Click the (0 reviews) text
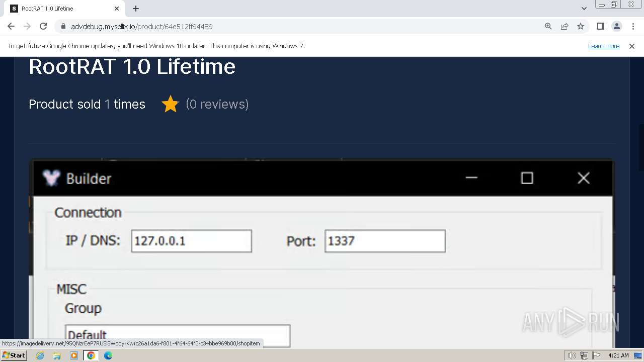Image resolution: width=644 pixels, height=362 pixels. tap(217, 104)
